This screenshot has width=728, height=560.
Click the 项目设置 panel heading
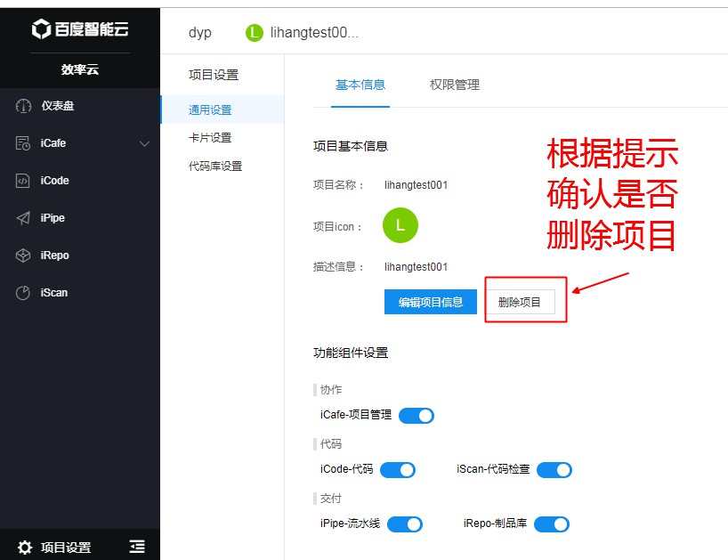(214, 75)
